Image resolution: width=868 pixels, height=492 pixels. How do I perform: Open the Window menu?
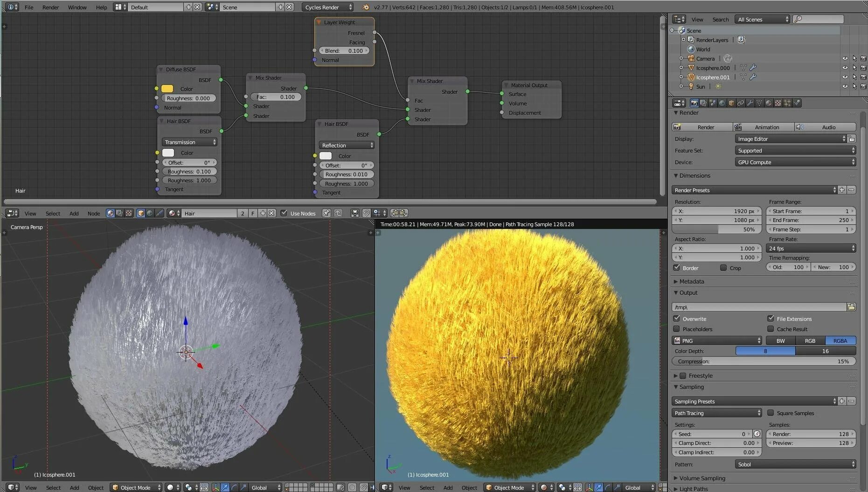tap(77, 7)
